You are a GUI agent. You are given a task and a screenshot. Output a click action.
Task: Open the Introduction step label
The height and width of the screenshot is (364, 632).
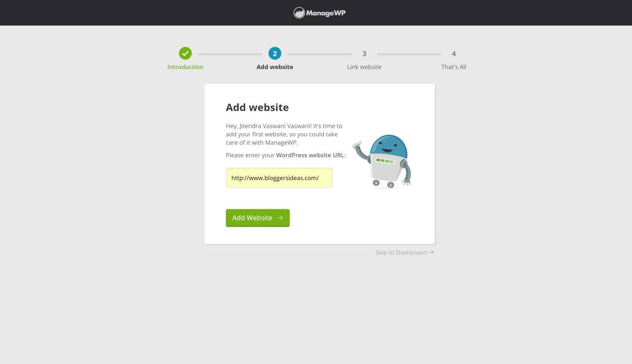coord(185,67)
